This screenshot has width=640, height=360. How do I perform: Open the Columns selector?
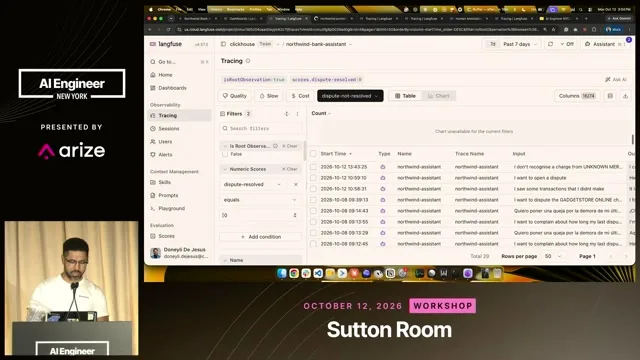577,96
